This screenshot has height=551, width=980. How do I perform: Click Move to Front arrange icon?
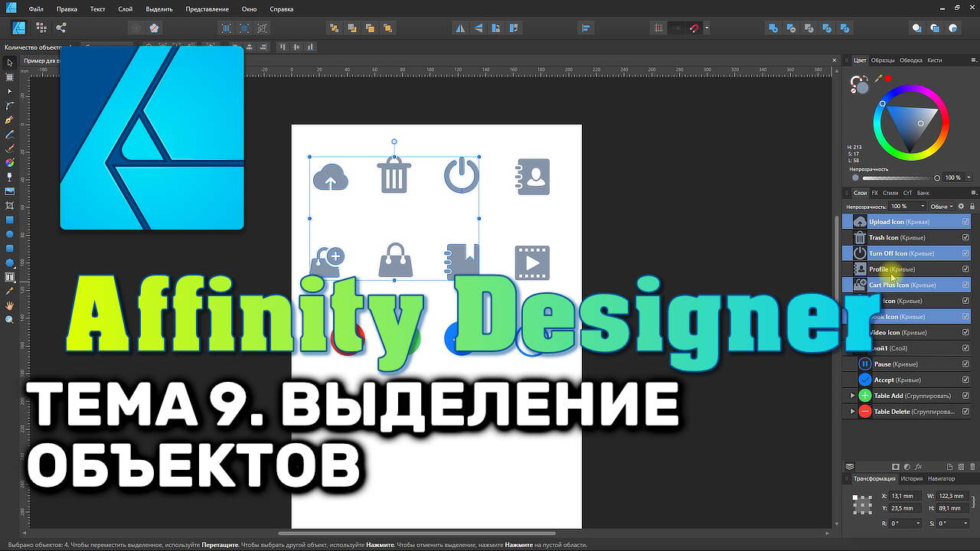point(387,28)
